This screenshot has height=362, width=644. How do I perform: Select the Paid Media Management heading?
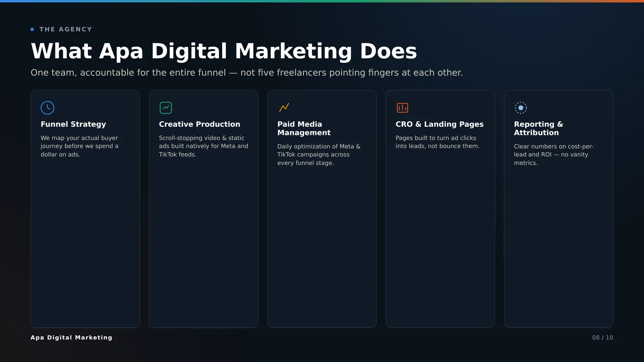pyautogui.click(x=304, y=128)
